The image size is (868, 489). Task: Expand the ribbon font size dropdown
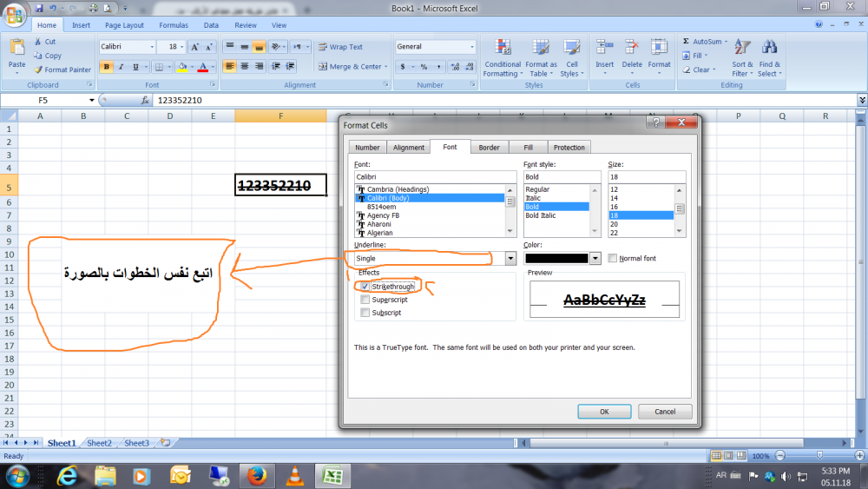pos(181,47)
